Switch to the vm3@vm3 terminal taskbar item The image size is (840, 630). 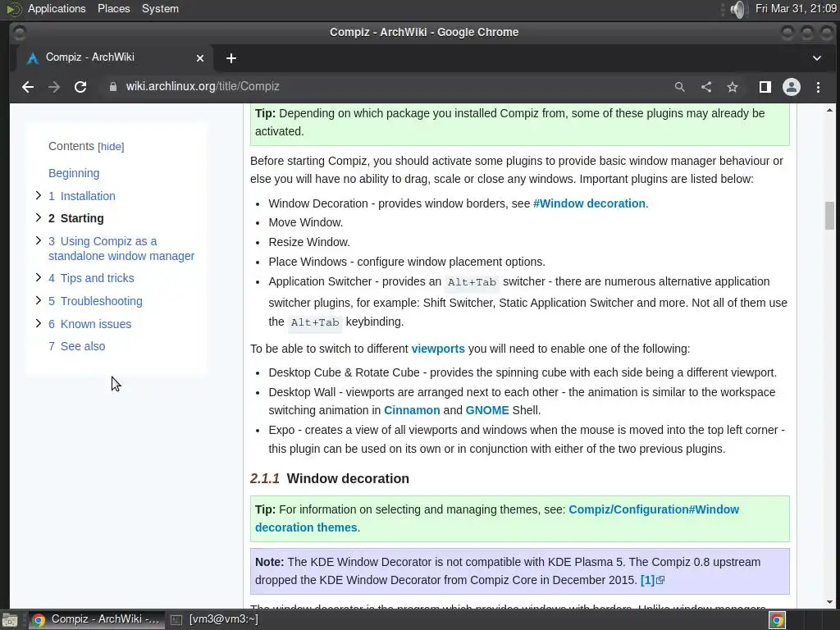point(215,619)
